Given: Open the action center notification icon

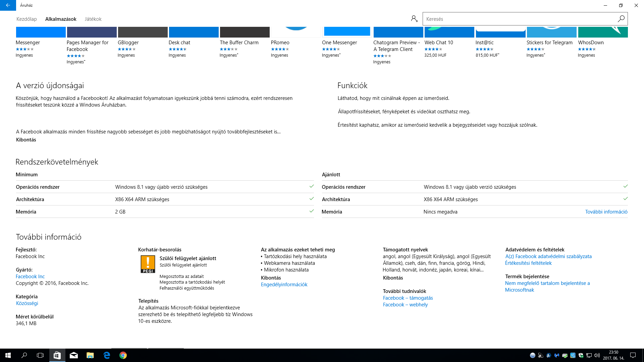Looking at the screenshot, I should tap(633, 355).
